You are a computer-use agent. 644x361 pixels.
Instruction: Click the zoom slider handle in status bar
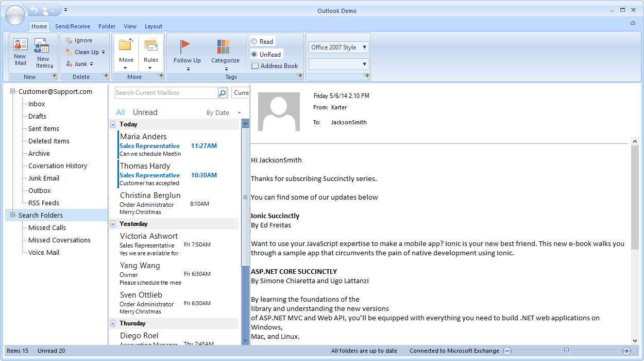click(566, 351)
